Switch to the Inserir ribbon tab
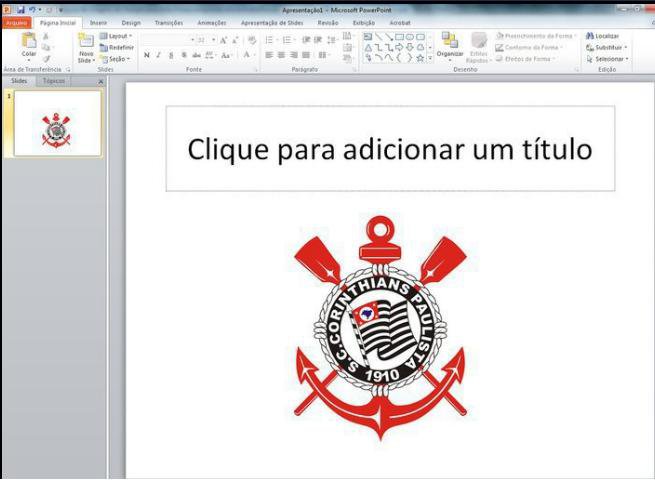Image resolution: width=655 pixels, height=480 pixels. pos(98,23)
